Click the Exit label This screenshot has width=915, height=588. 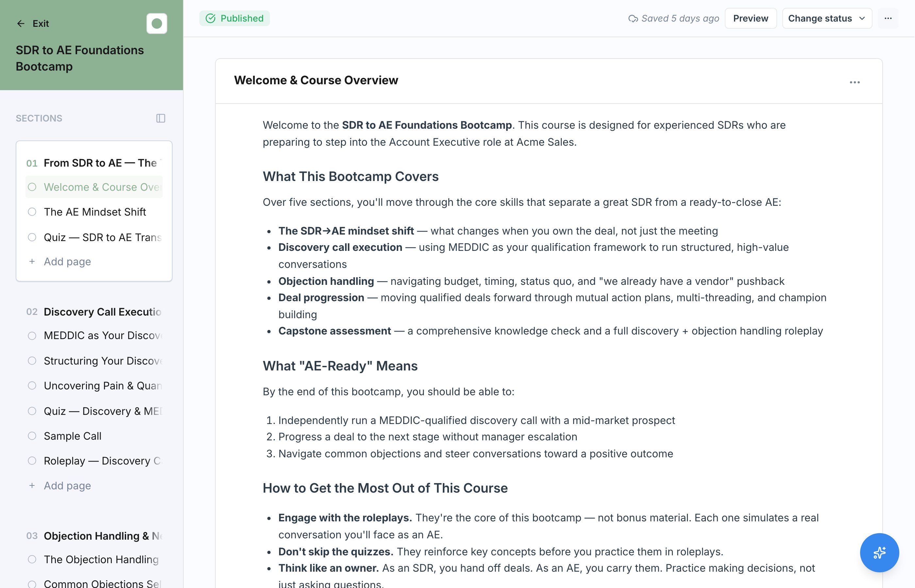coord(41,24)
